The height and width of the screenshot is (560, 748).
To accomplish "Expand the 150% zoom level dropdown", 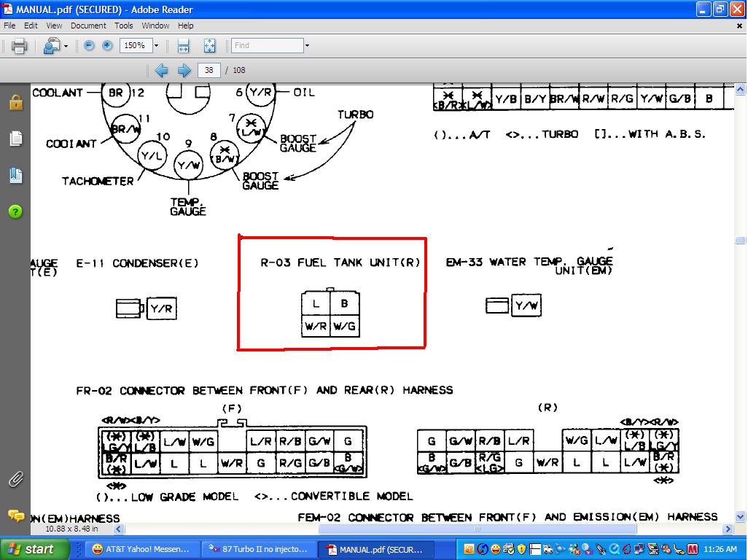I will tap(156, 46).
